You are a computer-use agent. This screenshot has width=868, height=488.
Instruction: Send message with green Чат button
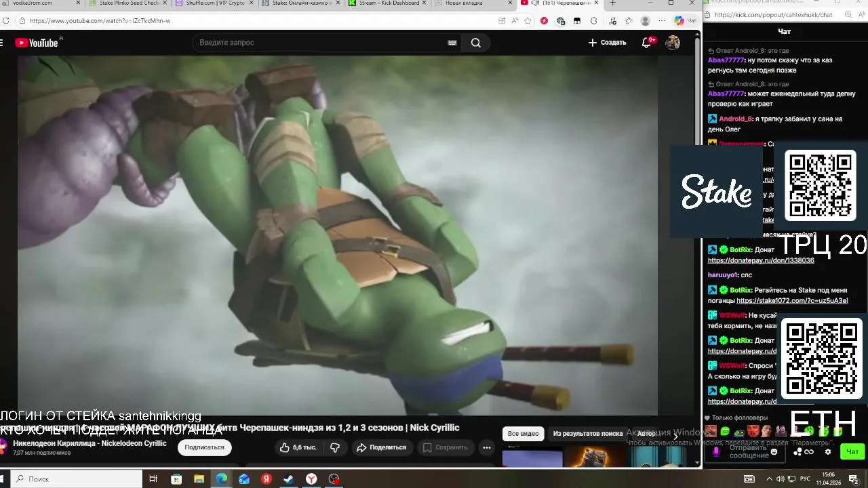[x=852, y=452]
